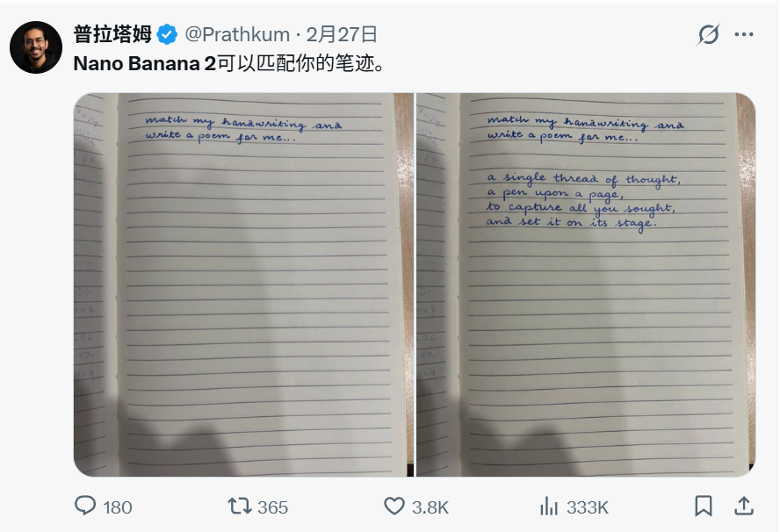Click the 333K views count
780x532 pixels.
click(587, 507)
